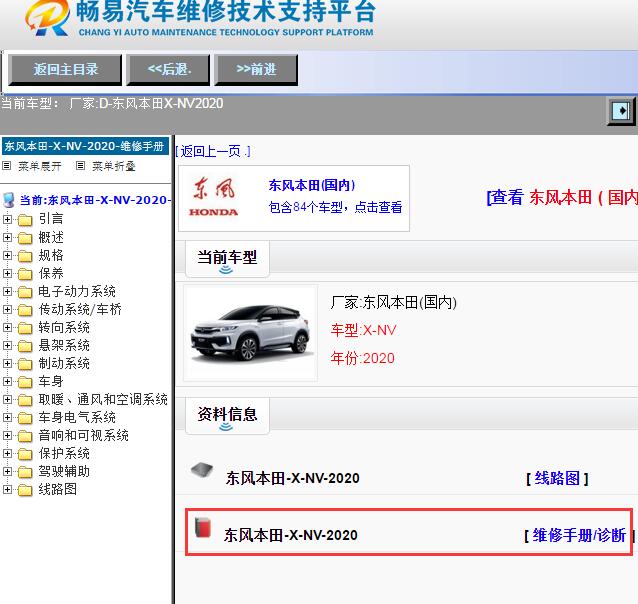Click the folder icon next to 规格

[x=25, y=256]
